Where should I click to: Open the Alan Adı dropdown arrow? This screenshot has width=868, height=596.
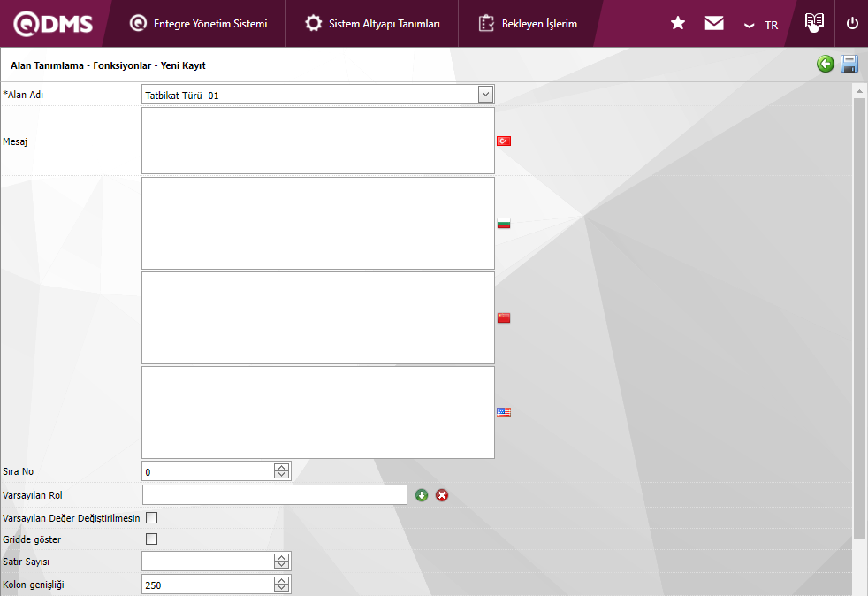point(485,94)
